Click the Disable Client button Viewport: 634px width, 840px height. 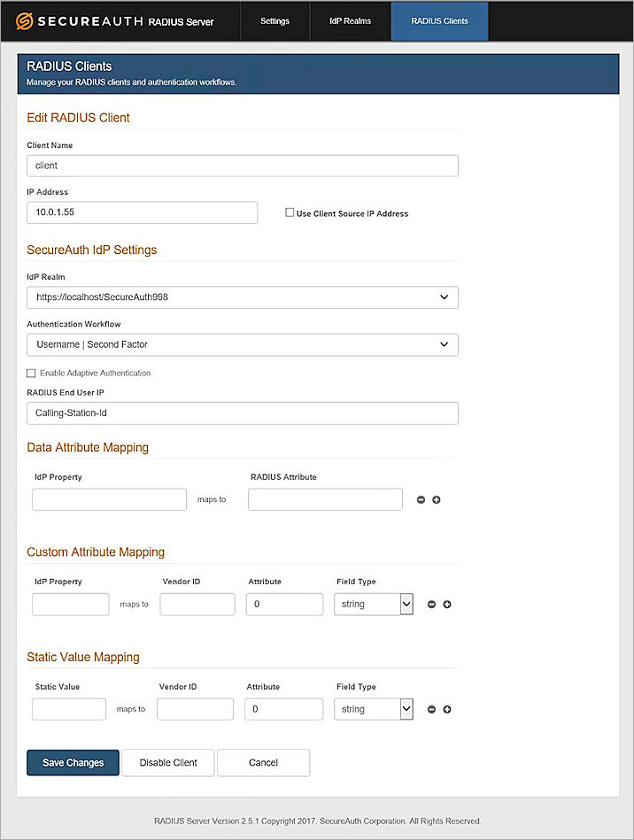pyautogui.click(x=167, y=762)
